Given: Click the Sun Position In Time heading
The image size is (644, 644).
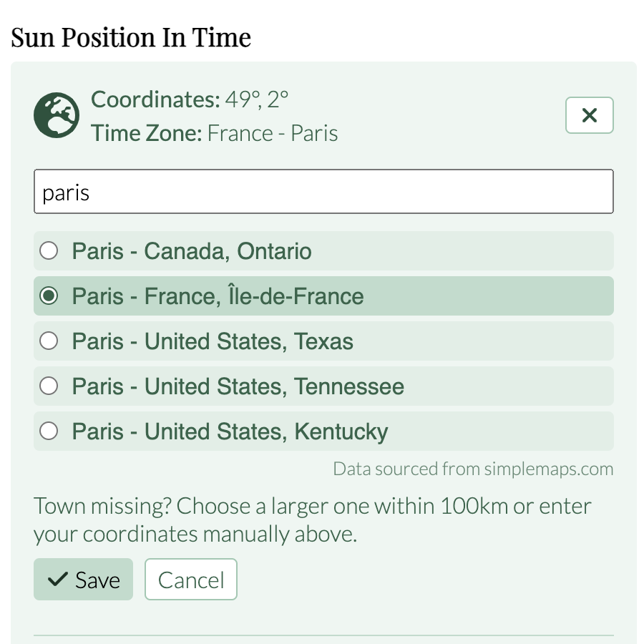Looking at the screenshot, I should click(x=131, y=37).
